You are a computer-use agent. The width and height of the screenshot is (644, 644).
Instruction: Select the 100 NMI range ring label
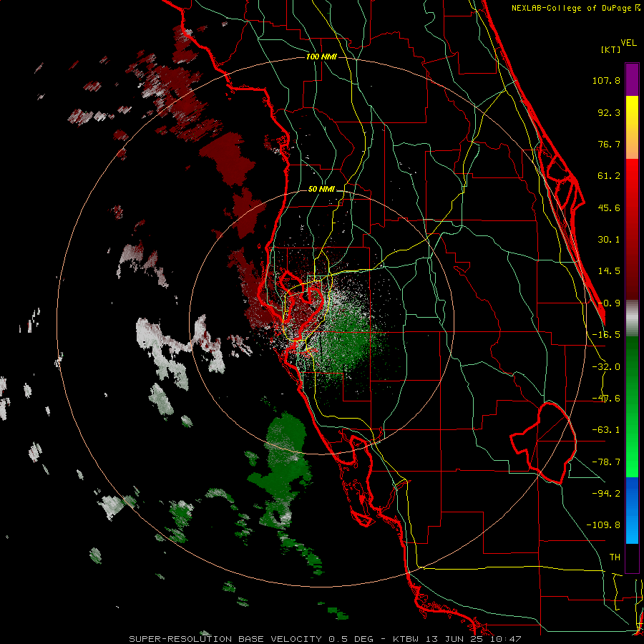click(x=321, y=57)
